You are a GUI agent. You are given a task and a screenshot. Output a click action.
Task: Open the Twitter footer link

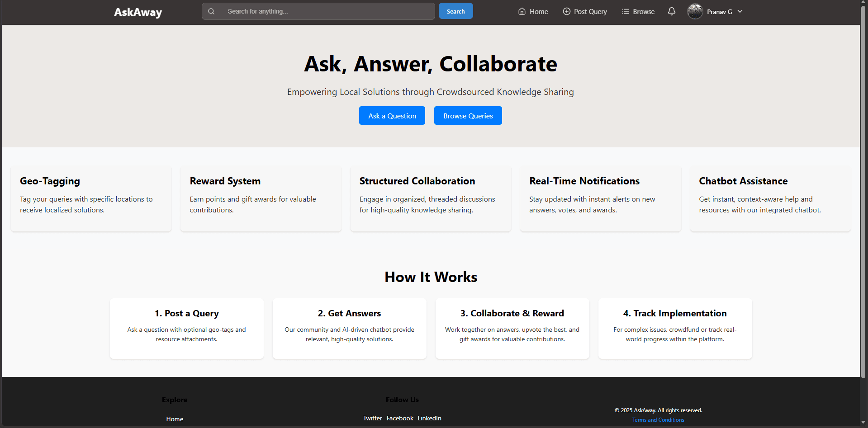373,418
